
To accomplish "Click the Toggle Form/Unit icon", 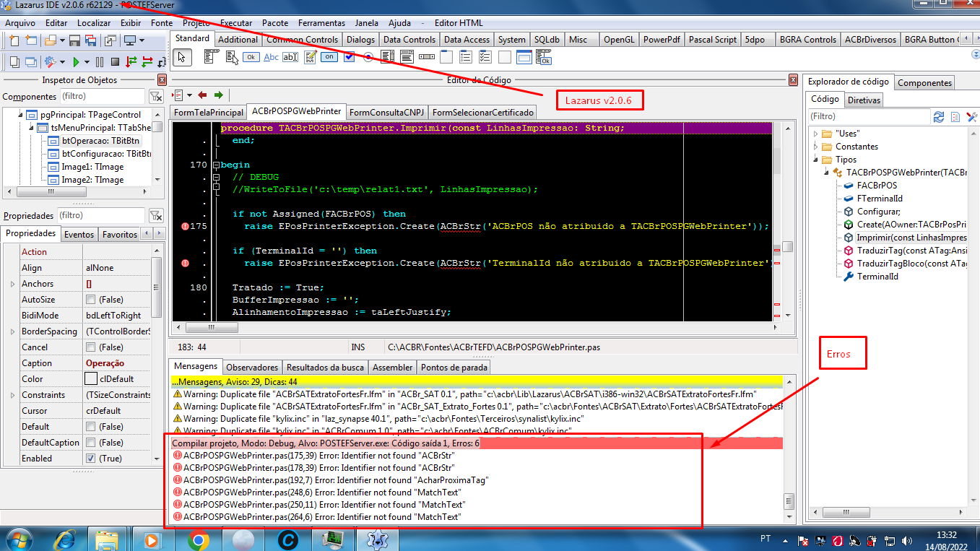I will [x=110, y=40].
